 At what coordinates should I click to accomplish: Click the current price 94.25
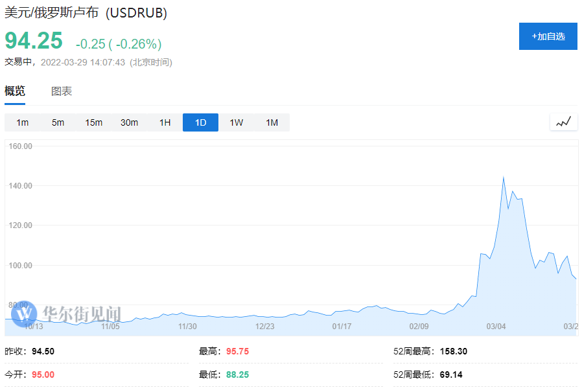[34, 40]
